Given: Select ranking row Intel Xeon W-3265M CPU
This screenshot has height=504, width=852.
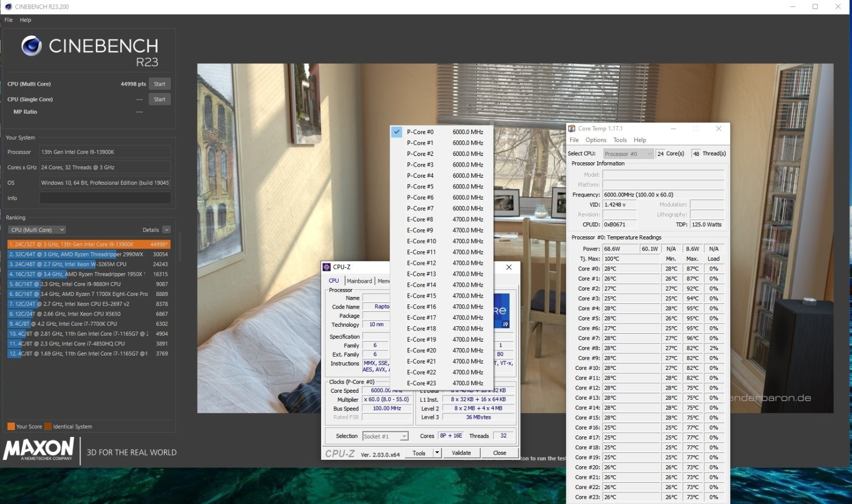Looking at the screenshot, I should (x=89, y=264).
